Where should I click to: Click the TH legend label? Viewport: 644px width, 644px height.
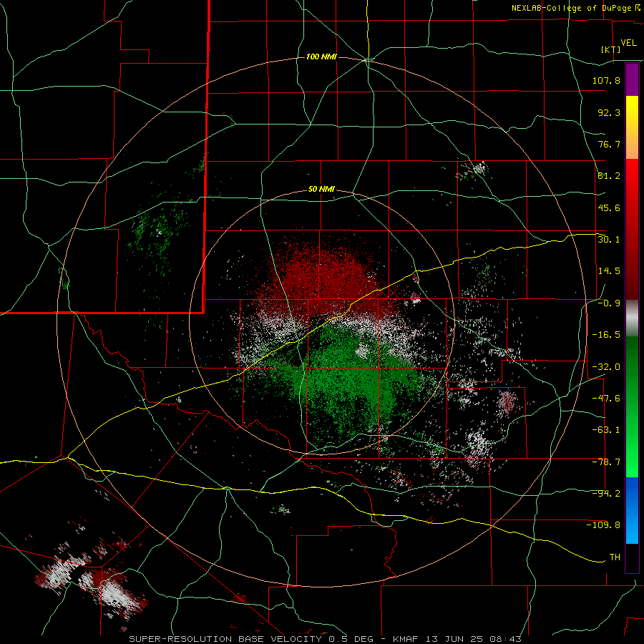tap(615, 557)
